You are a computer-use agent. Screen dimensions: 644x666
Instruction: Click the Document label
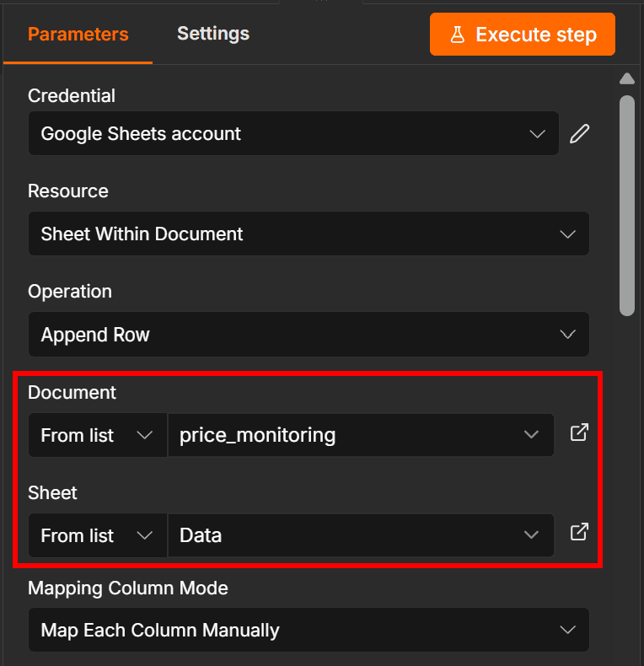click(72, 393)
